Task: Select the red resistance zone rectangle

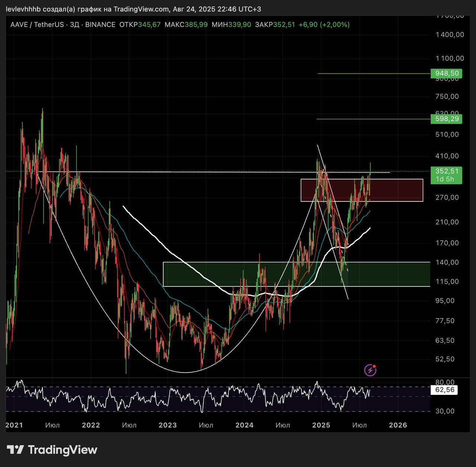Action: [x=362, y=190]
